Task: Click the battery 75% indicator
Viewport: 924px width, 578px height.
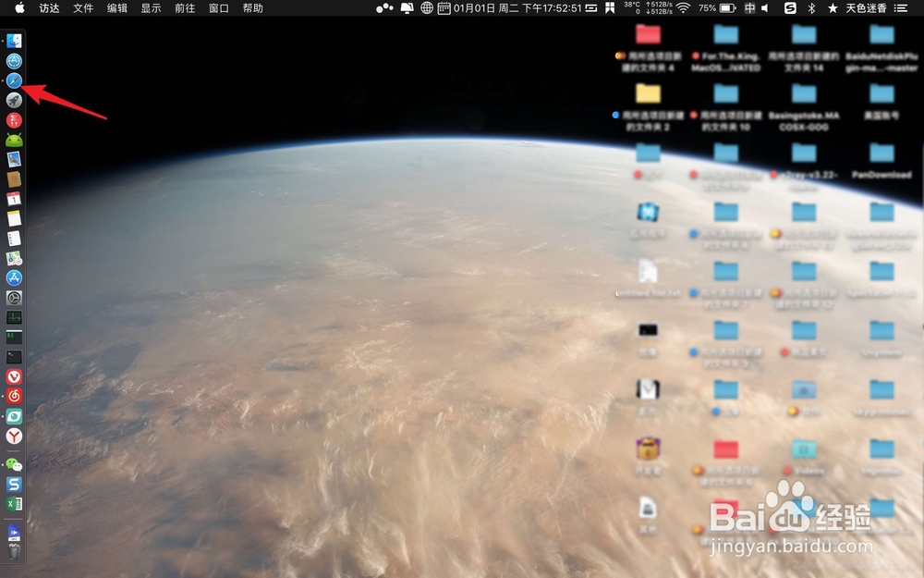Action: (717, 7)
